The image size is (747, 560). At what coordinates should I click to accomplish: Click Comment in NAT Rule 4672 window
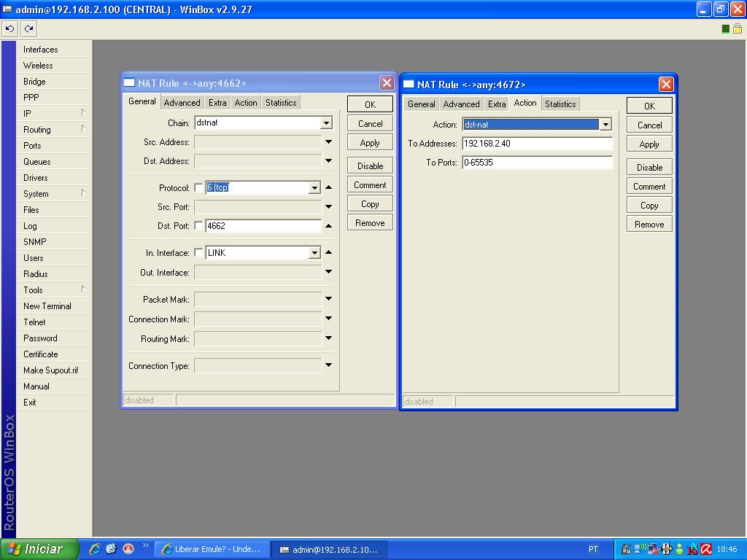point(649,186)
